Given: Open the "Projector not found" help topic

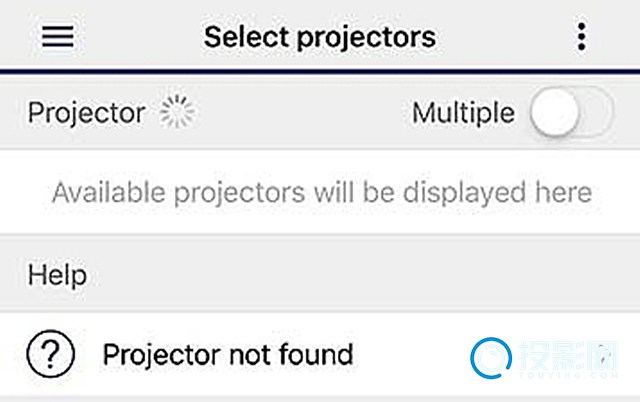Looking at the screenshot, I should (228, 353).
